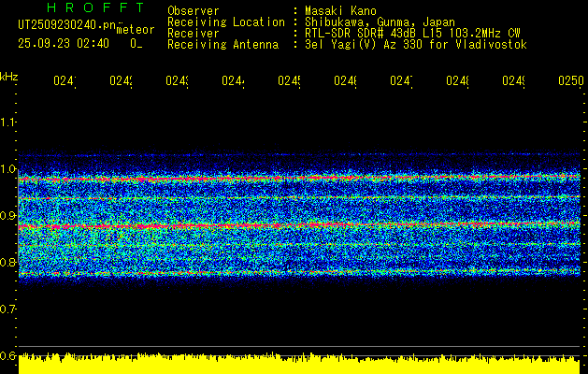Click the 0246 time marker

tap(345, 80)
